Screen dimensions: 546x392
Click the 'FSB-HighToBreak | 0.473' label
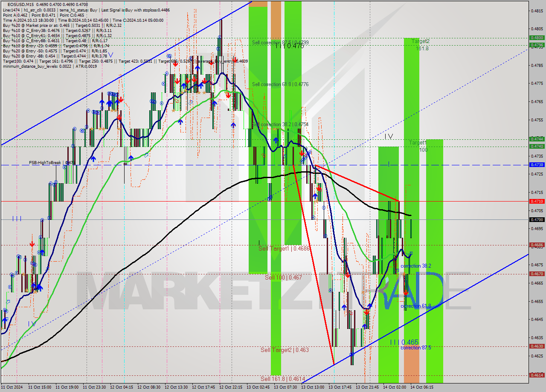(52, 163)
